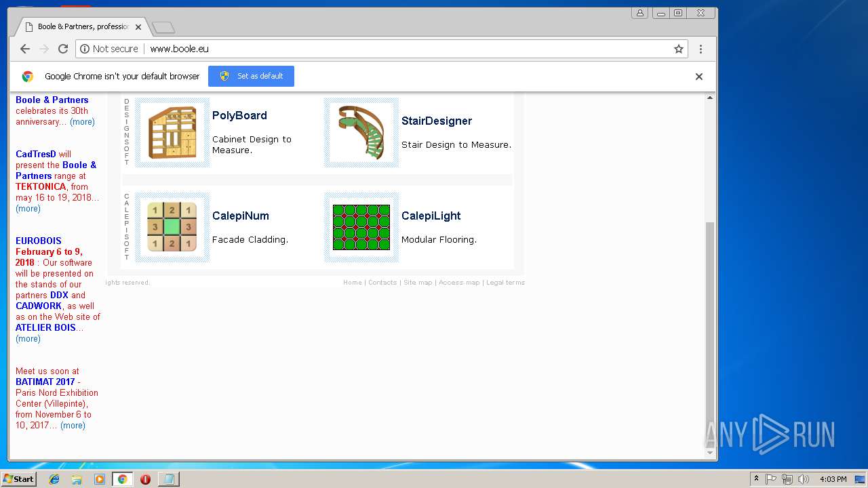The width and height of the screenshot is (868, 488).
Task: Open the Legal terms footer link
Action: click(x=505, y=283)
